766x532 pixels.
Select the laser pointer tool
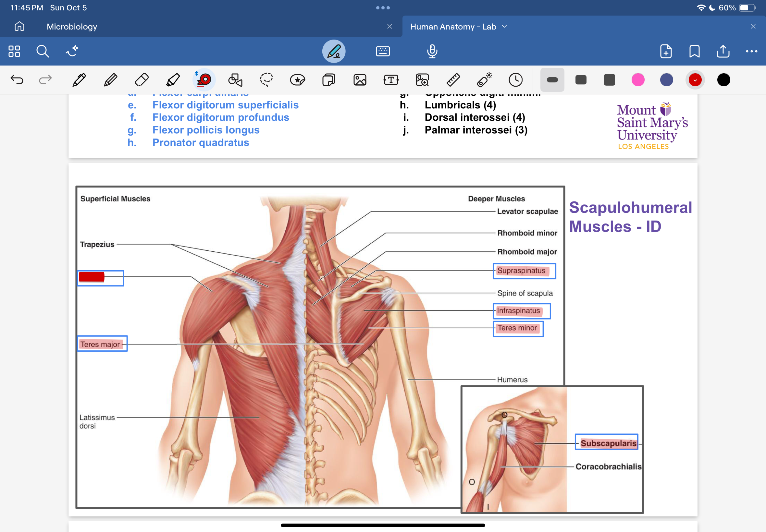pos(484,80)
